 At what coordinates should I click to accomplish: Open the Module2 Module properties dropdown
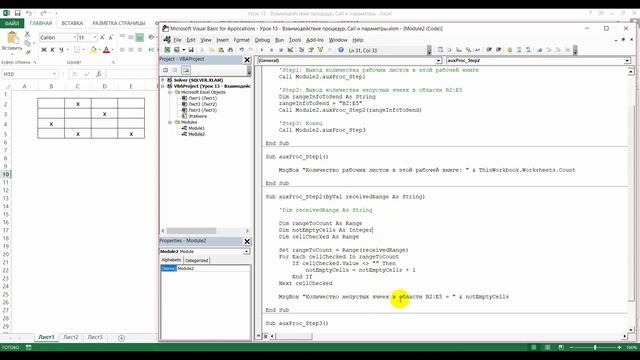tap(247, 251)
